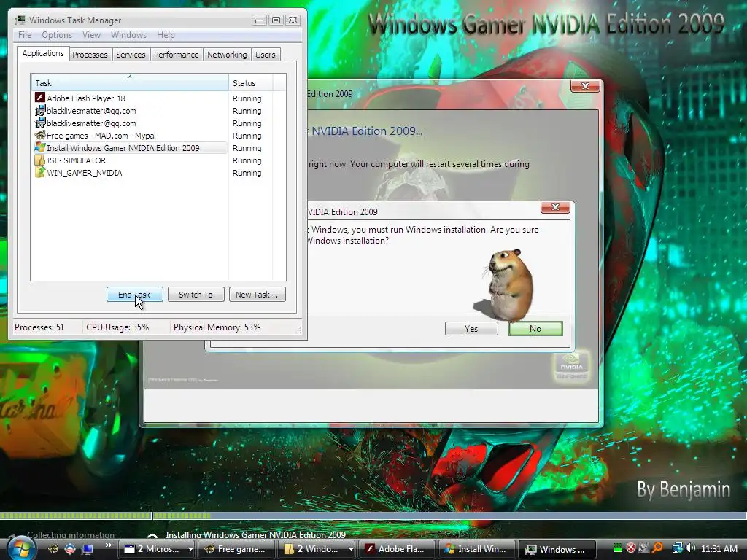Click the raccoon icon beside Free games task
The width and height of the screenshot is (747, 560).
[x=40, y=135]
